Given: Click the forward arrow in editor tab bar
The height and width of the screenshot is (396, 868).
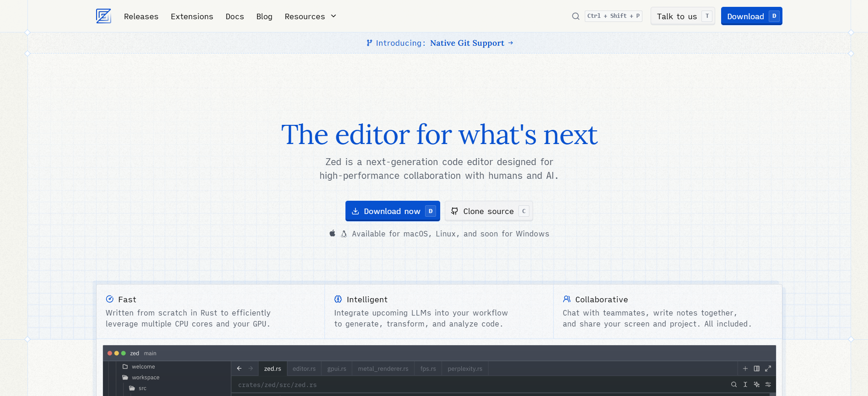Looking at the screenshot, I should [251, 369].
